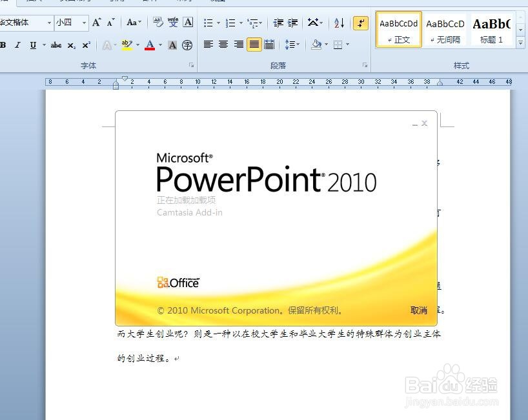Expand the Numbering dropdown arrow

[241, 23]
